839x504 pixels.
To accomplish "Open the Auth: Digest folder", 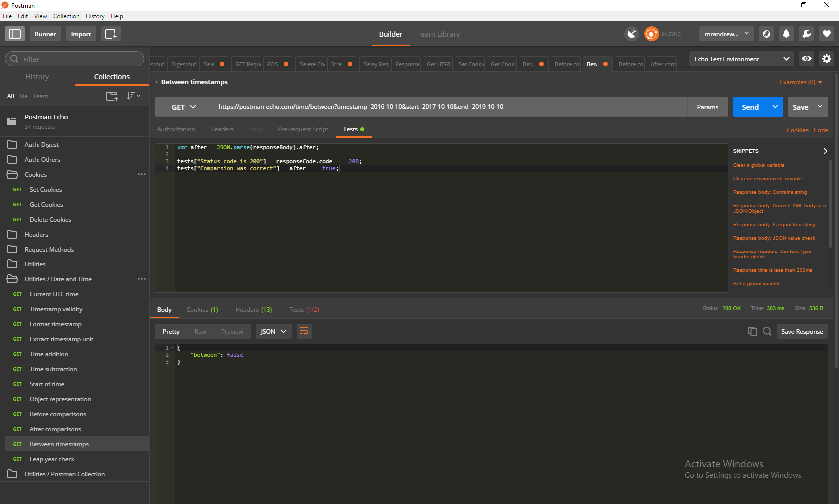I will tap(75, 145).
